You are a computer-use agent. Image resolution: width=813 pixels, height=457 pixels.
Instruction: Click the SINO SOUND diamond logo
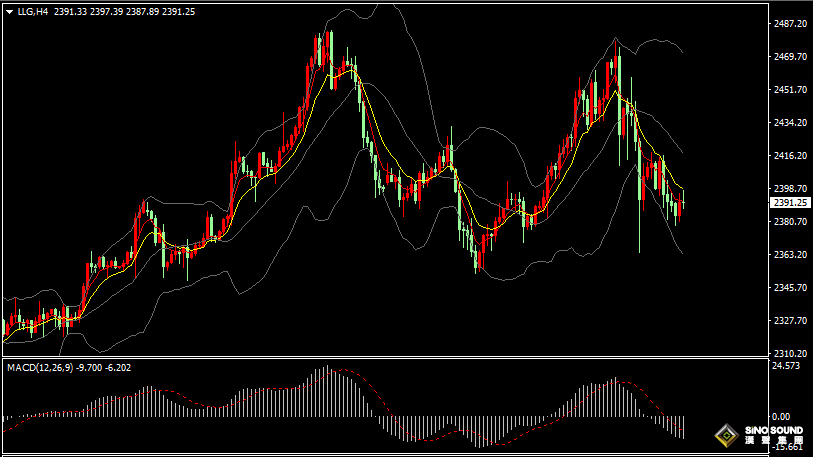[x=724, y=437]
